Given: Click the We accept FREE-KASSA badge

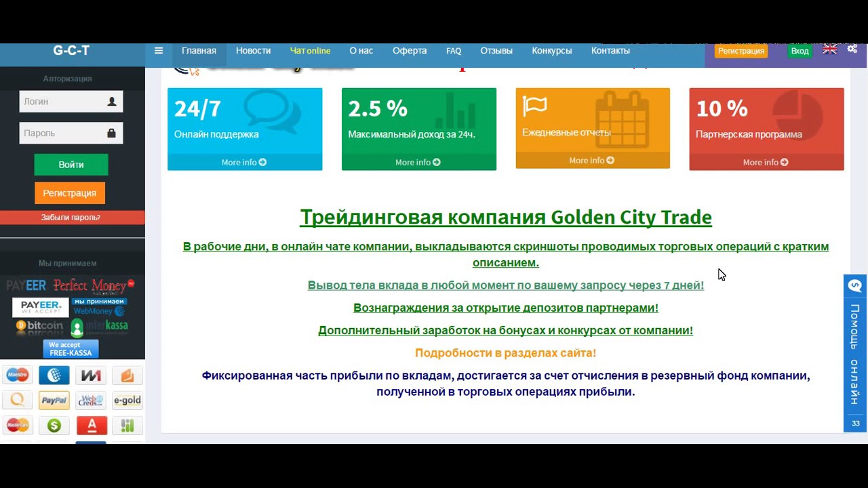Looking at the screenshot, I should coord(71,349).
